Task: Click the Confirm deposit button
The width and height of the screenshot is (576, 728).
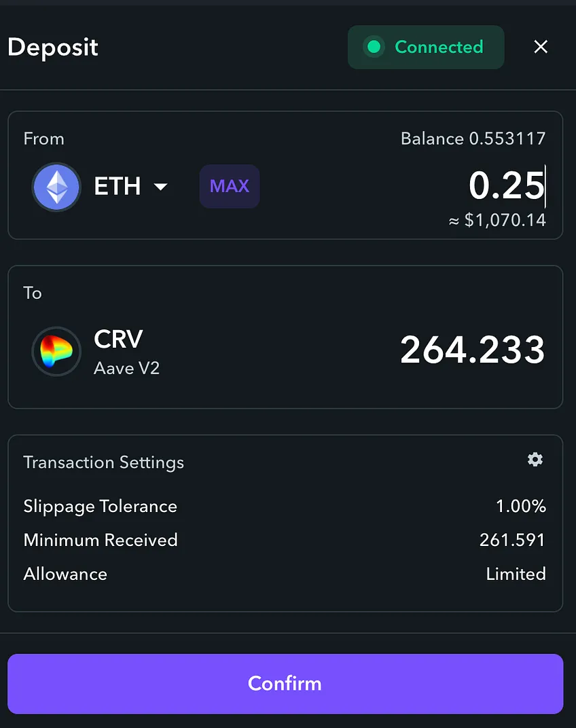Action: tap(285, 683)
